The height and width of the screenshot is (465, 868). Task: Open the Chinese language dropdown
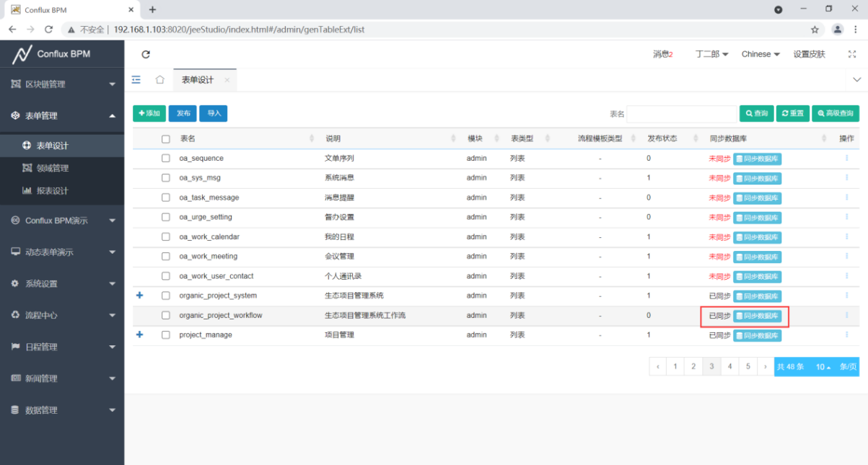click(x=760, y=54)
